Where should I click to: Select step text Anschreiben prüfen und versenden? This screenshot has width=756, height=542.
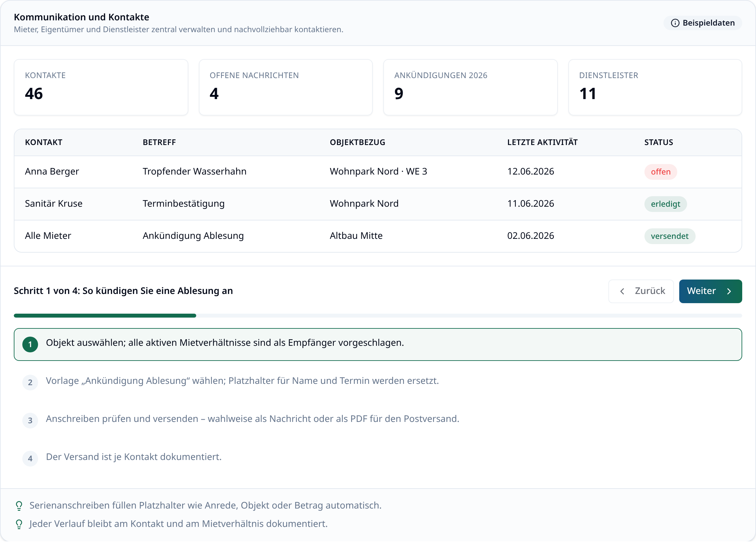(x=253, y=419)
